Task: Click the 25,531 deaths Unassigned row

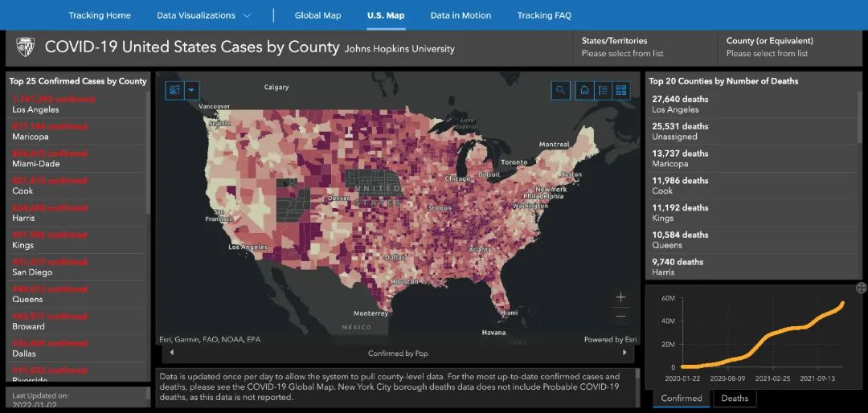Action: pyautogui.click(x=751, y=132)
